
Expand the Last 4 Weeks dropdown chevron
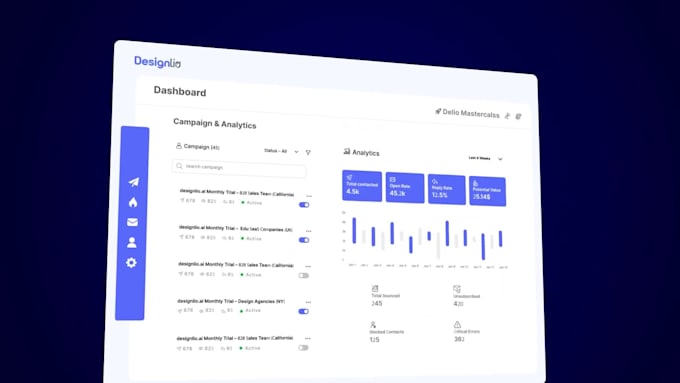point(500,159)
